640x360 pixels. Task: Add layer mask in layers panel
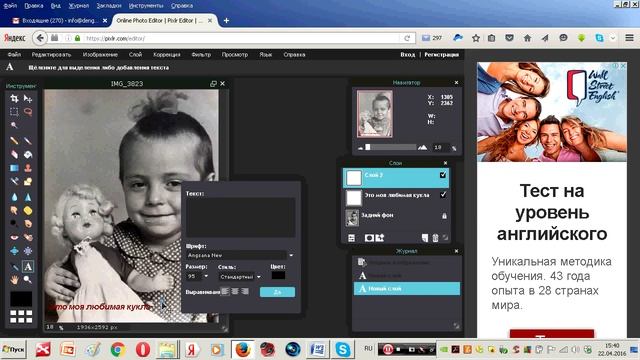pyautogui.click(x=369, y=238)
